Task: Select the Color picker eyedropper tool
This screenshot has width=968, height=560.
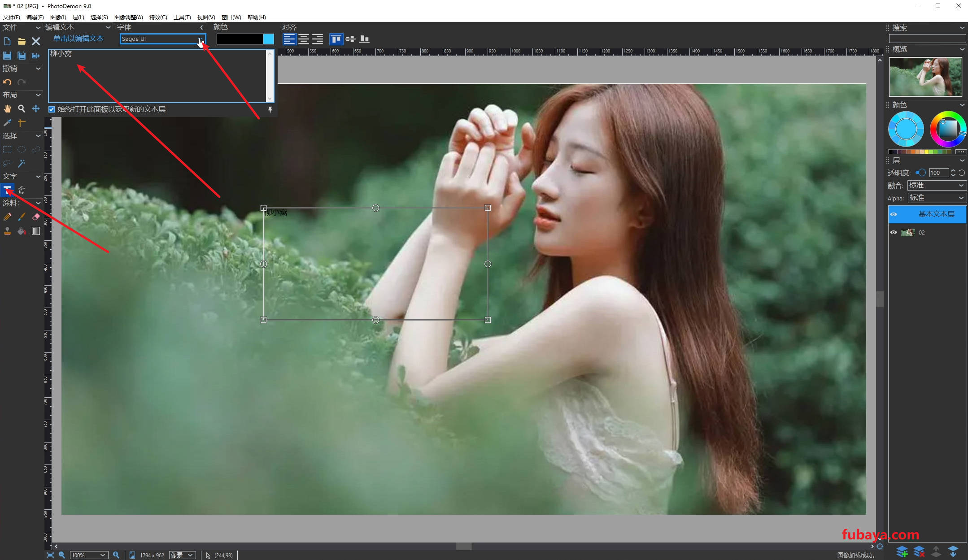Action: [x=7, y=122]
